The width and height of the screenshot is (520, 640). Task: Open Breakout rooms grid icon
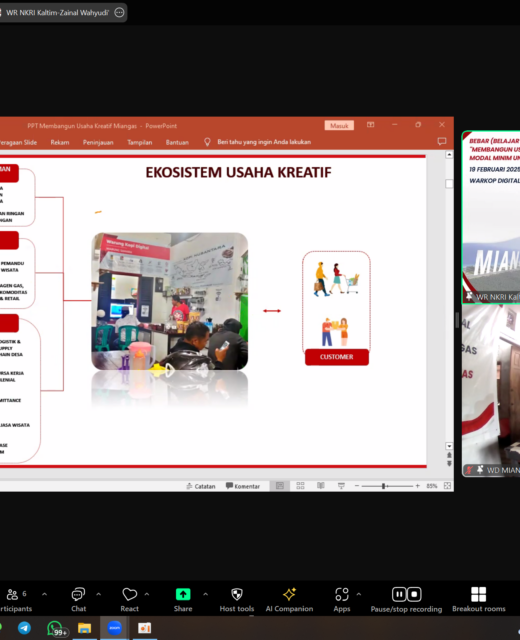coord(478,594)
